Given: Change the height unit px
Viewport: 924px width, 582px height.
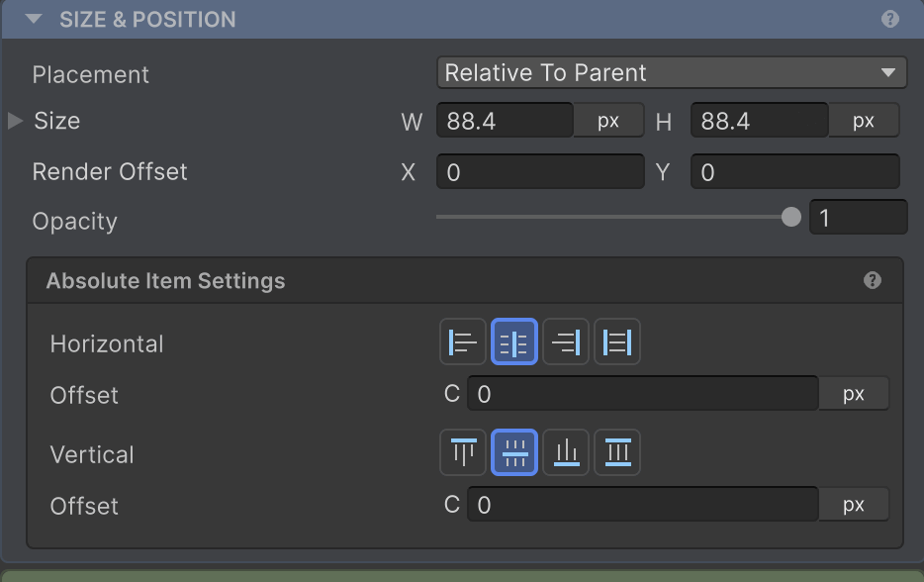Looking at the screenshot, I should [x=864, y=121].
